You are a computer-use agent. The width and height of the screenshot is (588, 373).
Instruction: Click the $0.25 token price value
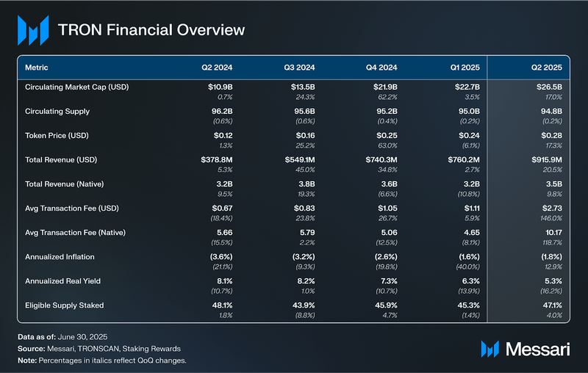pos(387,136)
